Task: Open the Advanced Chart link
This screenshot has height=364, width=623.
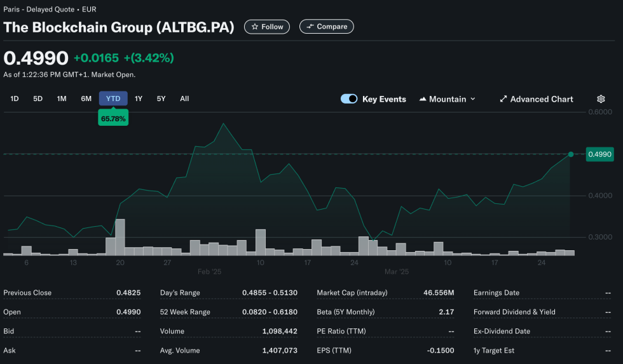Action: (x=541, y=99)
